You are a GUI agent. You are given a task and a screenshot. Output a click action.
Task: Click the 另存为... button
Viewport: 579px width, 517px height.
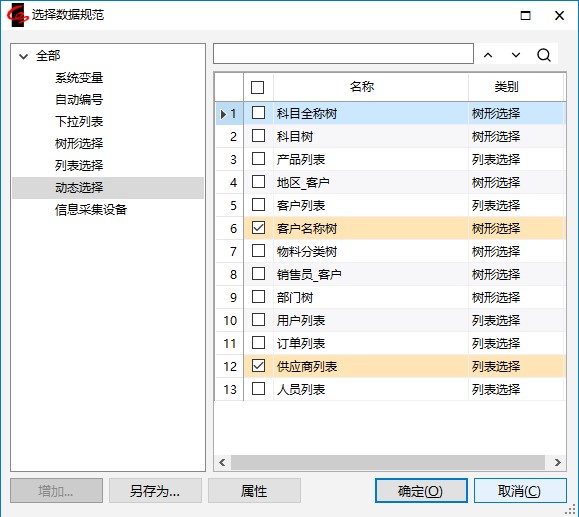coord(155,491)
